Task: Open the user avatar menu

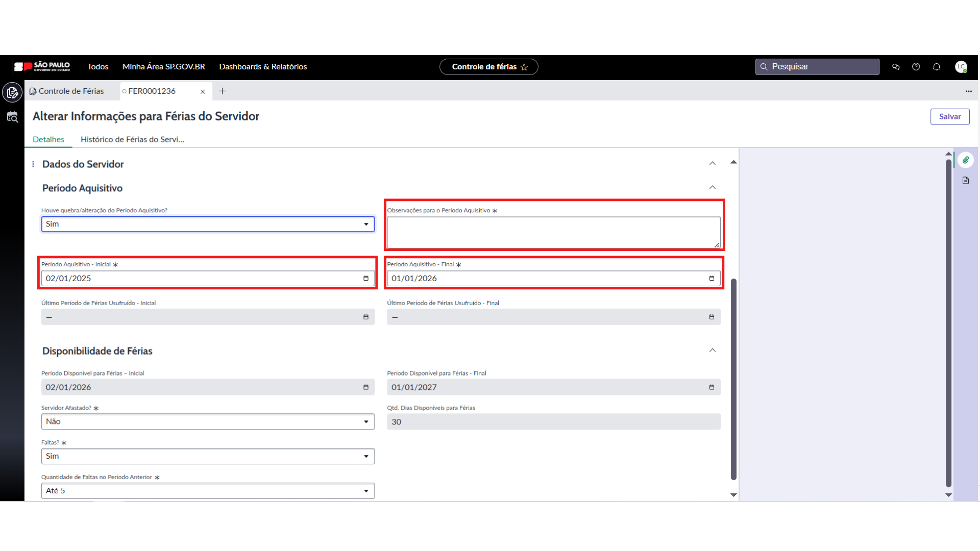Action: point(961,67)
